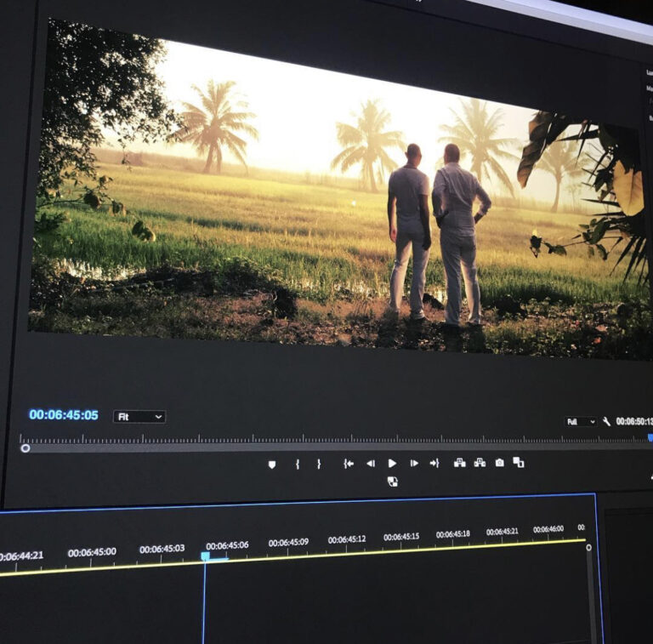Jump to the Out point
The width and height of the screenshot is (653, 644).
click(x=434, y=463)
